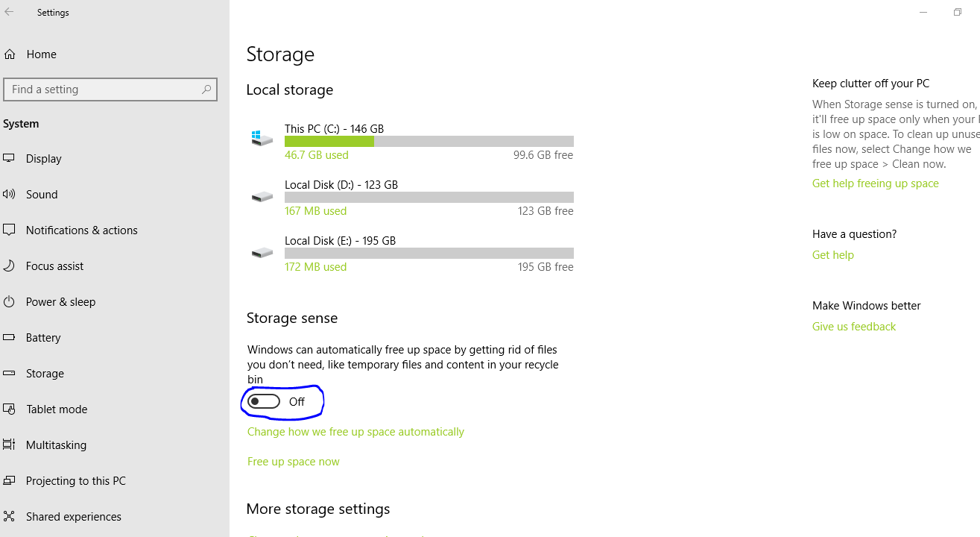
Task: Select the Focus assist moon icon
Action: (10, 266)
